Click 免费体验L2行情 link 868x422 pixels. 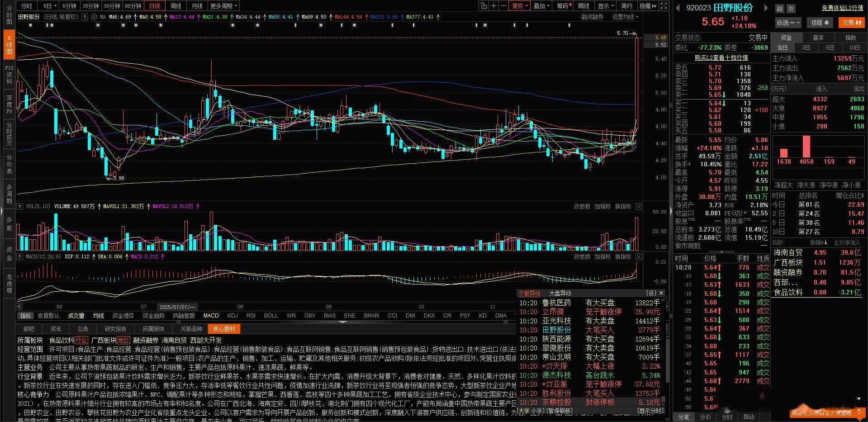(x=843, y=8)
